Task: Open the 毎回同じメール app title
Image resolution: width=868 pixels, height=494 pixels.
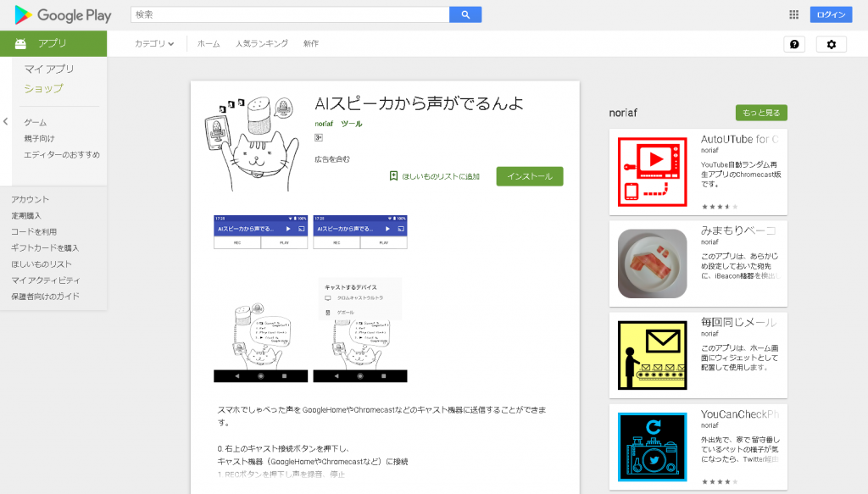Action: pyautogui.click(x=738, y=323)
